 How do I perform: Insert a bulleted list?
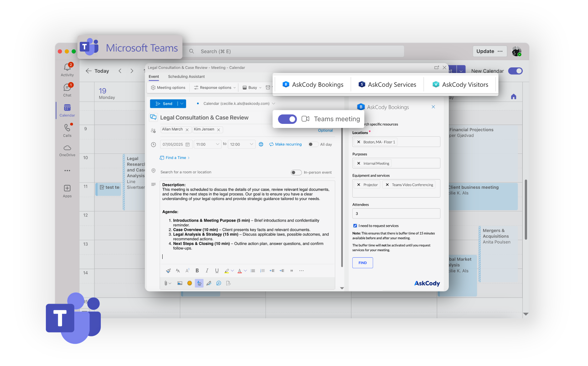tap(253, 271)
